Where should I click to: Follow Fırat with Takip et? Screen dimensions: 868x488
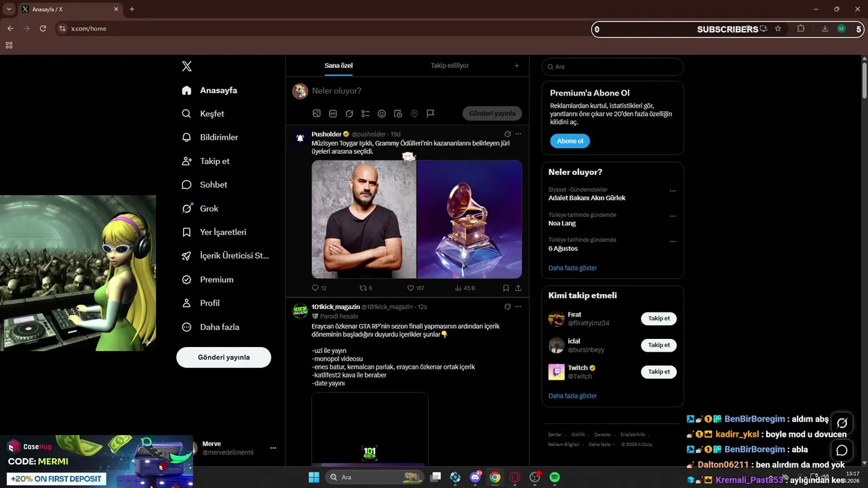[658, 319]
